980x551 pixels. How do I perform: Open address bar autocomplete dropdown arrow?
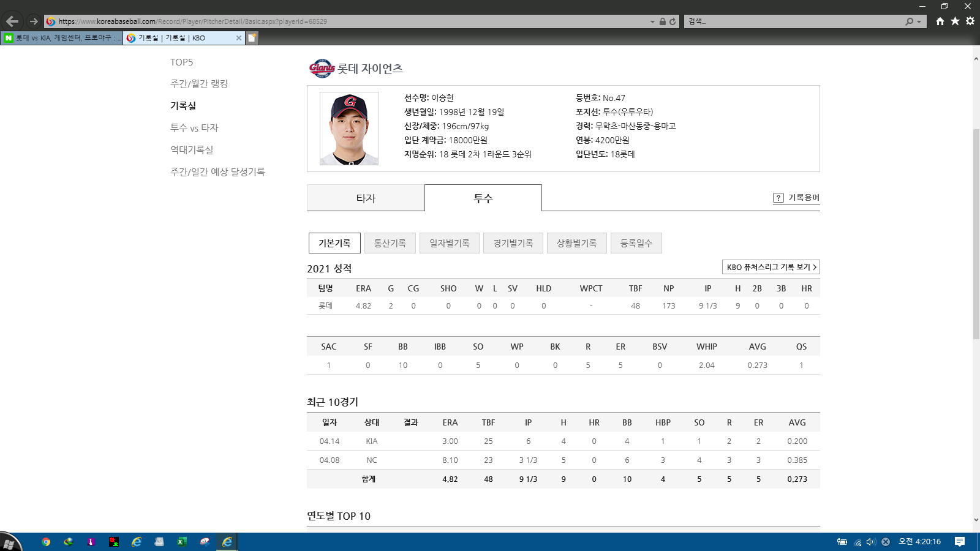click(652, 21)
